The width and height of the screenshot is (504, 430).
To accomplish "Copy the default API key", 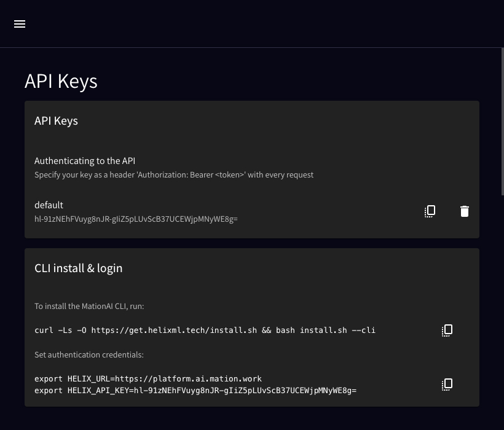I will [430, 211].
